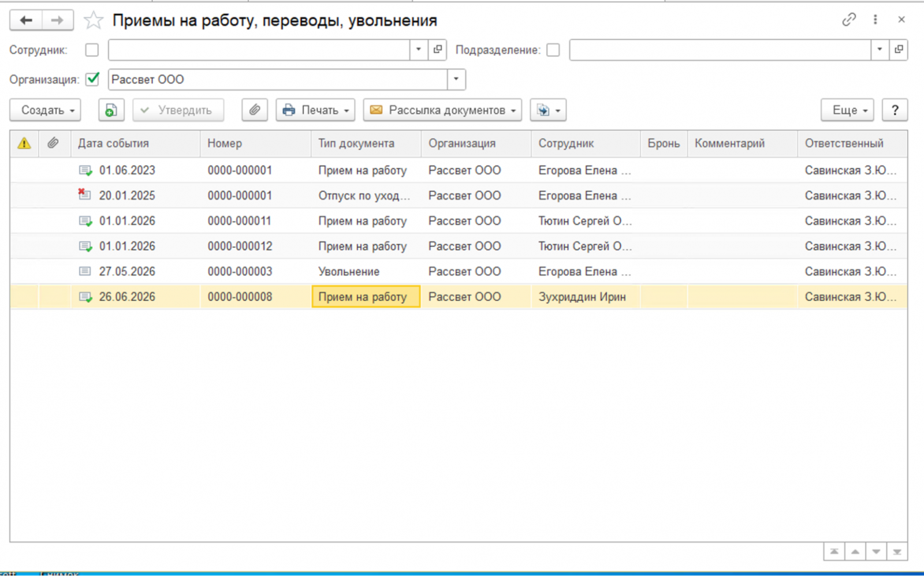
Task: Open help with the question mark button
Action: coord(895,110)
